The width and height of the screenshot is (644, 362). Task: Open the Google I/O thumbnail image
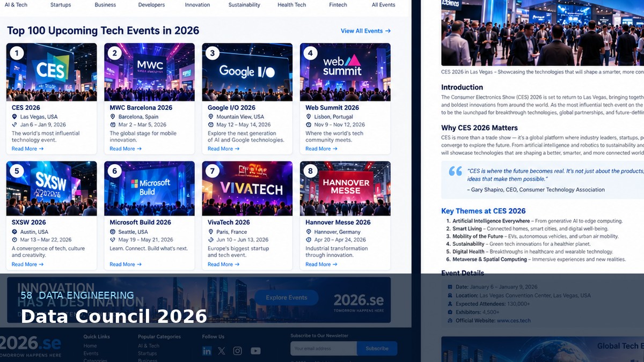point(247,72)
